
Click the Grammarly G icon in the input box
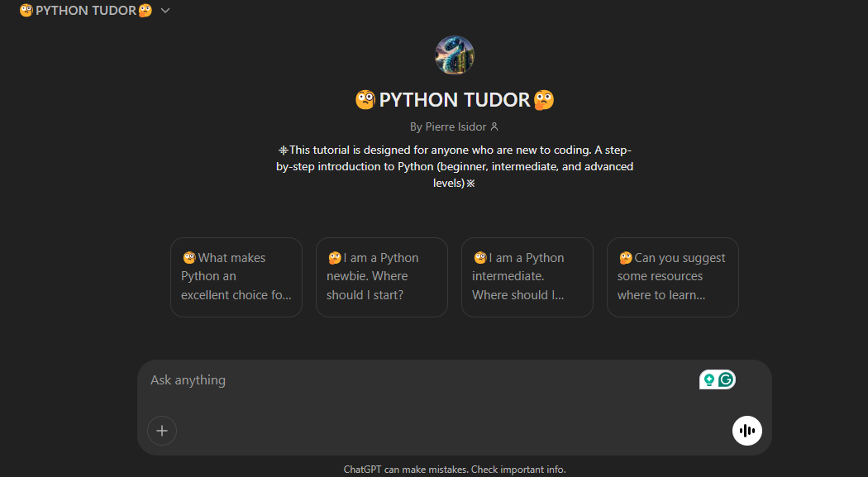pos(725,379)
